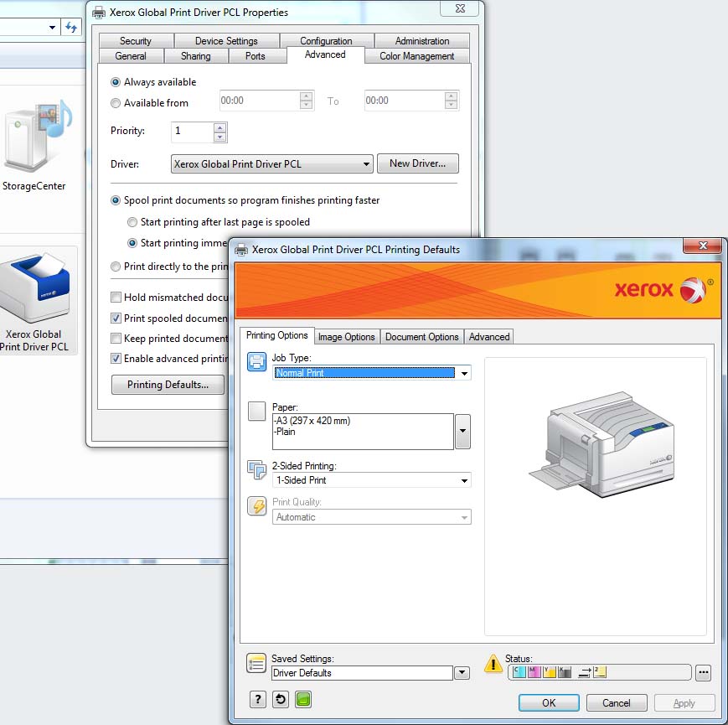The width and height of the screenshot is (728, 725).
Task: Decrease the Priority value with down arrow
Action: click(220, 137)
